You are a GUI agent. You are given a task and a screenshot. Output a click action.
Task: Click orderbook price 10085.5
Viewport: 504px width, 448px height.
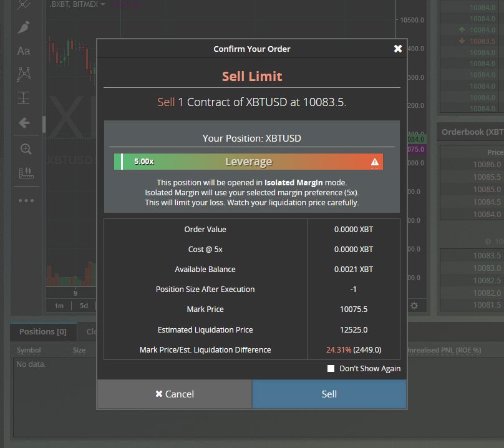pyautogui.click(x=487, y=177)
